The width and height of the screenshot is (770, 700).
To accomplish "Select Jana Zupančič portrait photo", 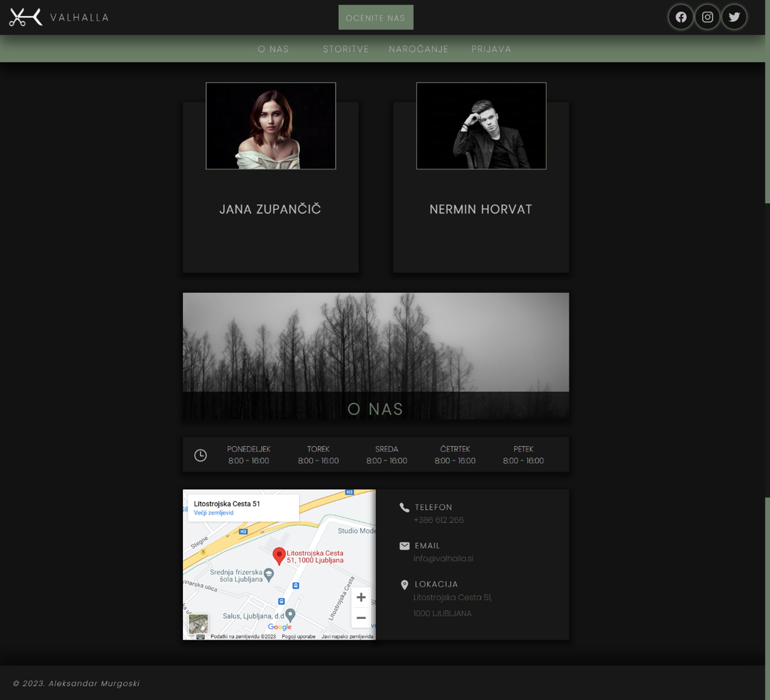I will [x=271, y=126].
